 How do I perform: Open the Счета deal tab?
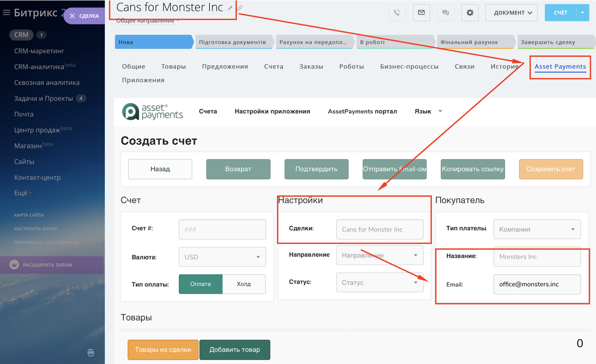point(274,66)
